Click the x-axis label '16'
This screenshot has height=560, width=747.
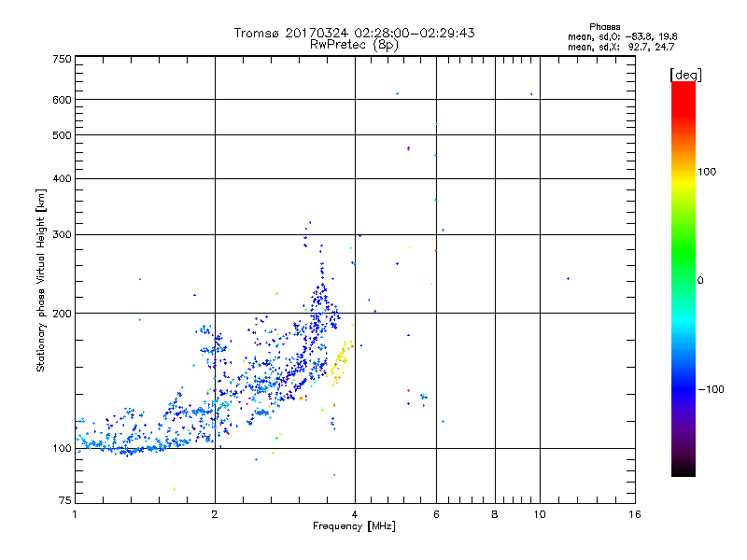tap(635, 514)
